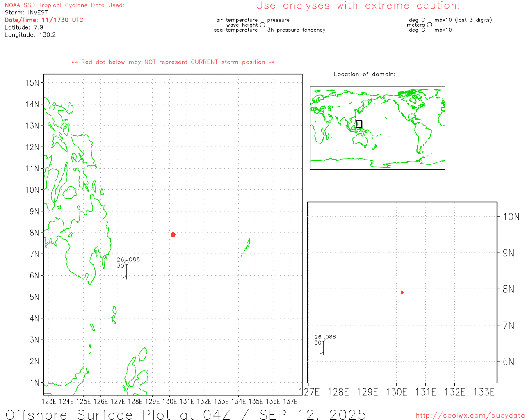Click the legend circle beside wave height

tap(262, 25)
